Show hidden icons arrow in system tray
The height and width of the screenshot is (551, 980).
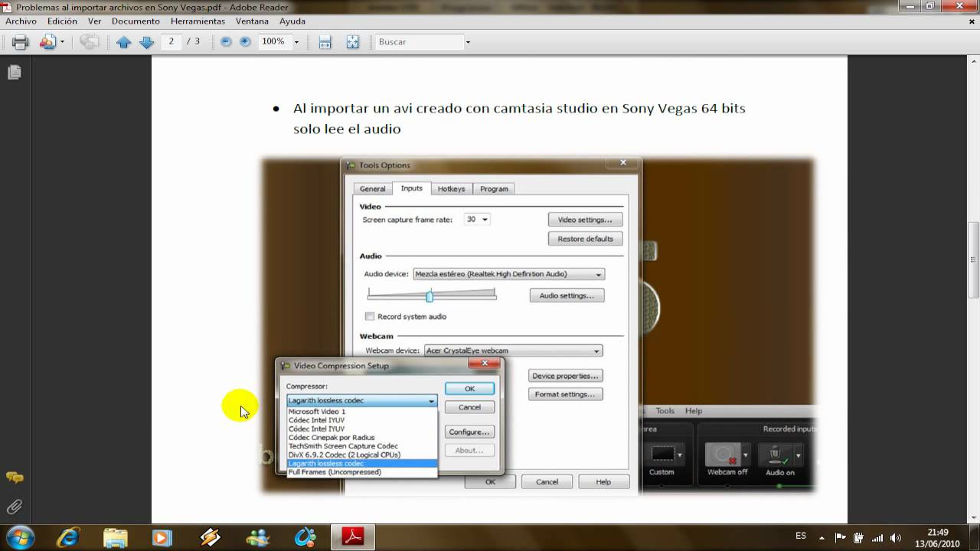tap(822, 538)
